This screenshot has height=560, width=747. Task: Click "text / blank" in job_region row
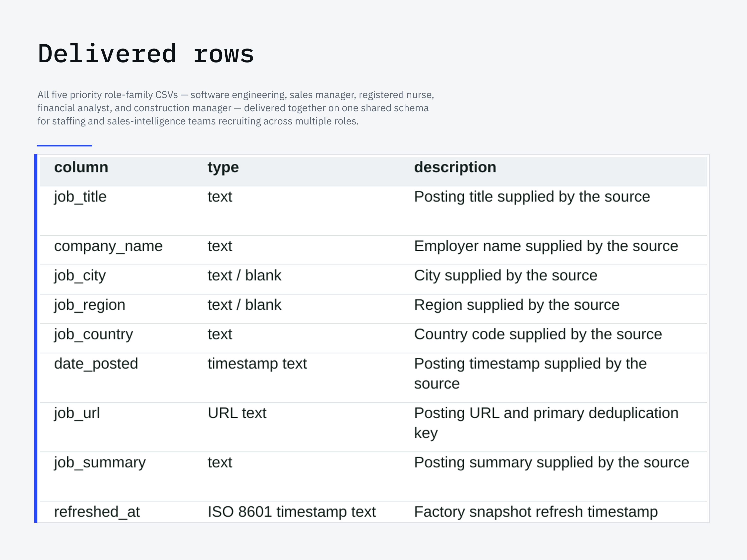[x=244, y=305]
